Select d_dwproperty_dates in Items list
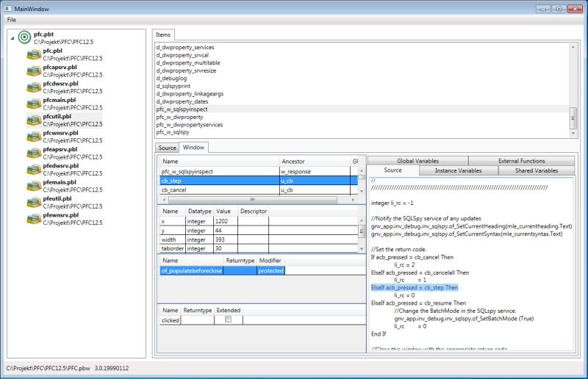Image resolution: width=588 pixels, height=379 pixels. pos(182,101)
